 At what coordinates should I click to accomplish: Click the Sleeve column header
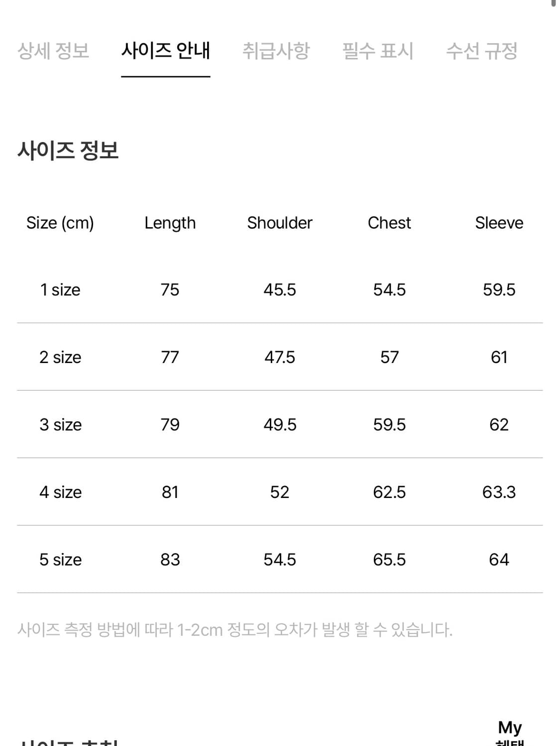click(x=499, y=223)
